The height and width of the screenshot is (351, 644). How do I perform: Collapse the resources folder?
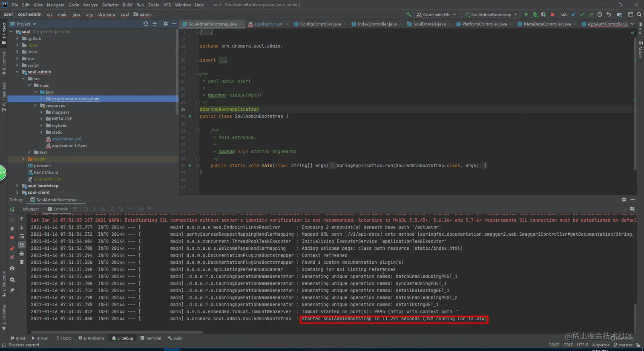(x=35, y=106)
